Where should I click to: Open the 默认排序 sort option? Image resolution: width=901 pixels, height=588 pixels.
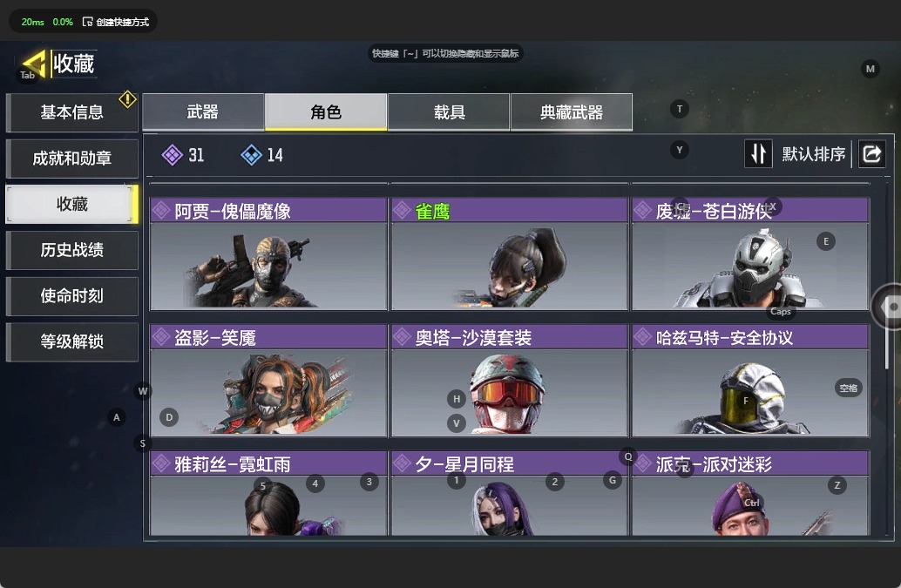[814, 154]
